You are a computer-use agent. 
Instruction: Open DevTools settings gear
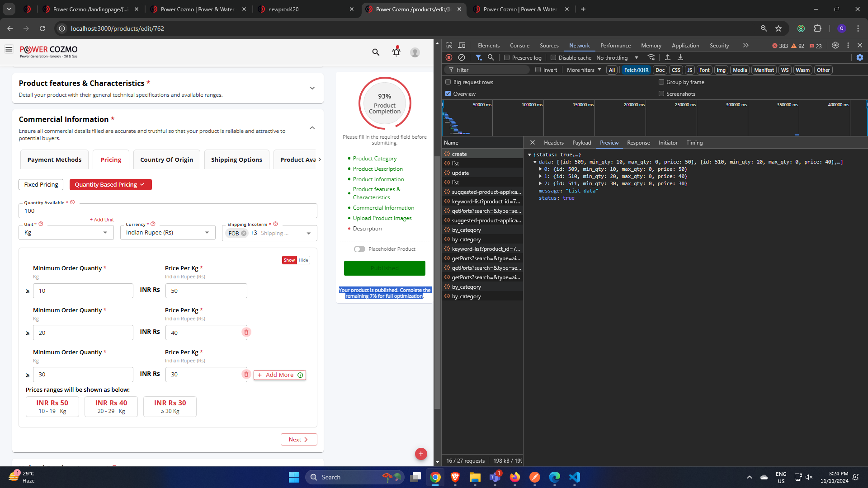835,46
